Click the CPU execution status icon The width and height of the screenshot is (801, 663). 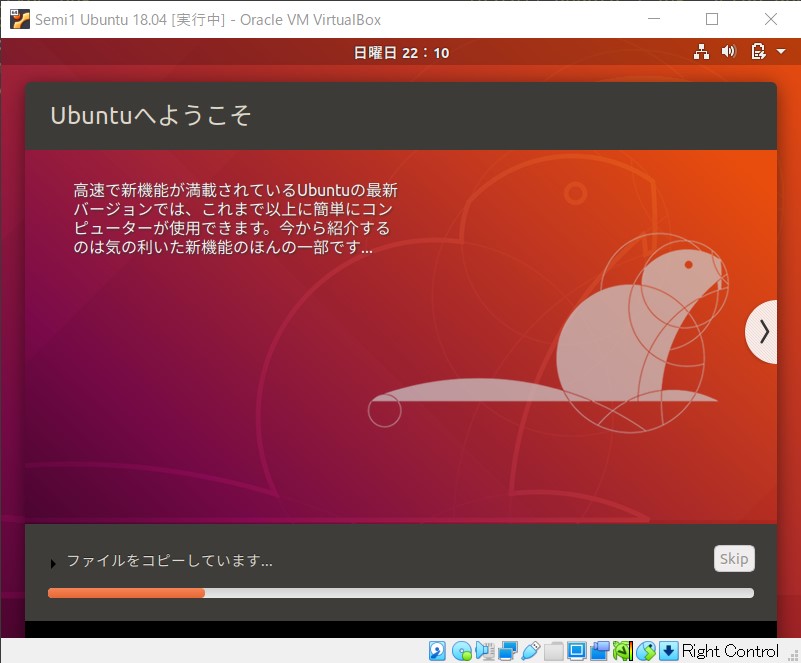coord(623,651)
